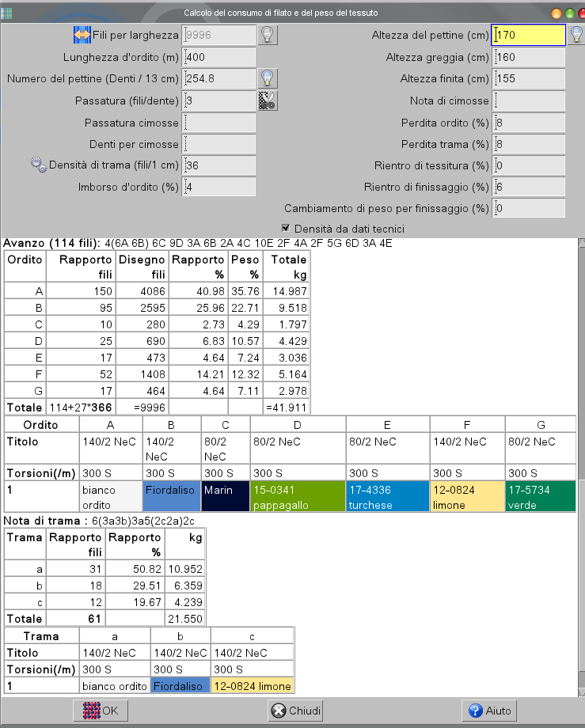Click the green window button in the title bar
This screenshot has height=728, width=585.
[569, 13]
